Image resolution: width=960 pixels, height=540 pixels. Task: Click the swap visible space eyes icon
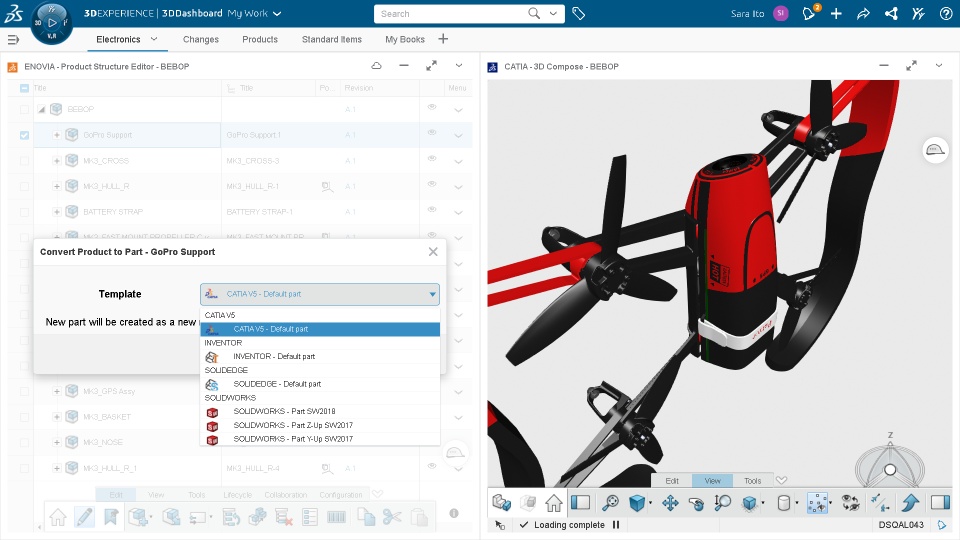point(850,503)
